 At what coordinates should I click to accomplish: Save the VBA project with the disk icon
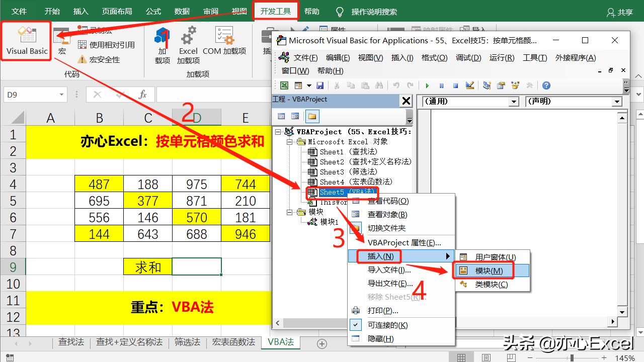[x=320, y=85]
